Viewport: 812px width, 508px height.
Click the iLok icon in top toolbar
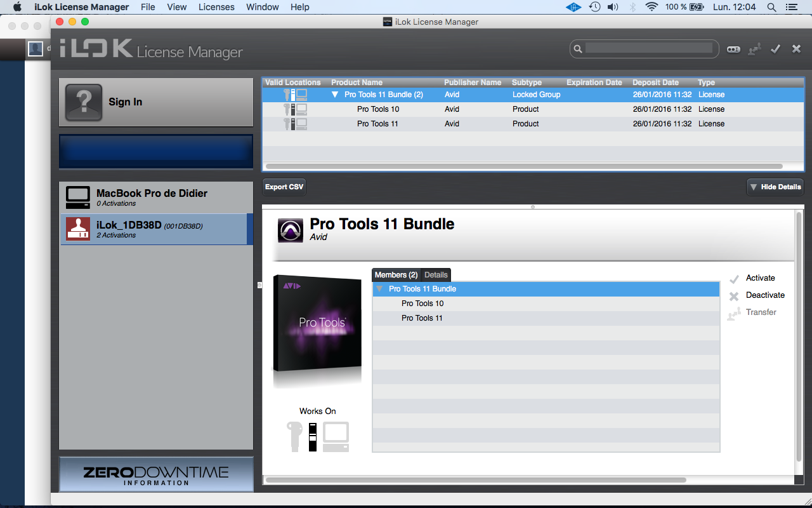(733, 49)
